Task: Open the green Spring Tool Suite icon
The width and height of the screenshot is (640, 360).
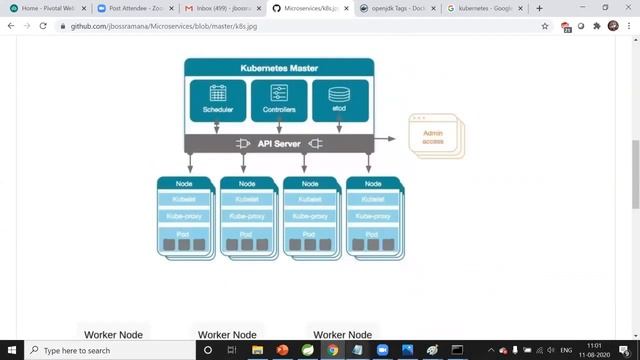Action: pyautogui.click(x=307, y=350)
